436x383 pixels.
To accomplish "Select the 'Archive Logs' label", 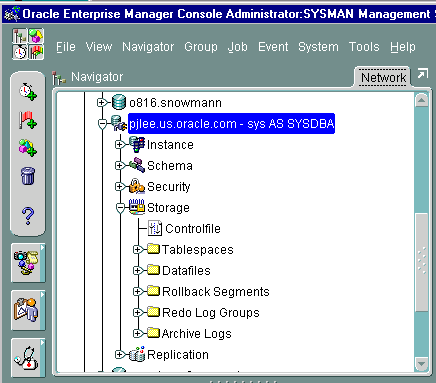I will click(196, 334).
